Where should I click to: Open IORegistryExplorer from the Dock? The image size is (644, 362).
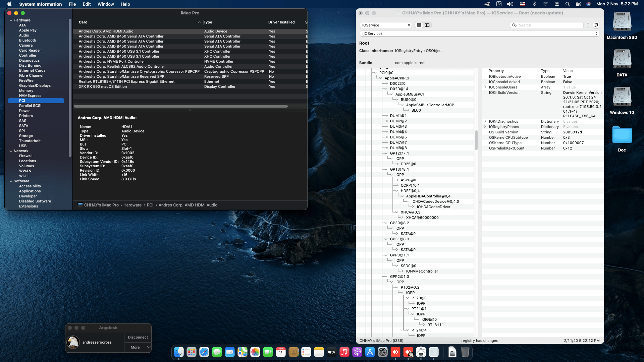point(421,352)
